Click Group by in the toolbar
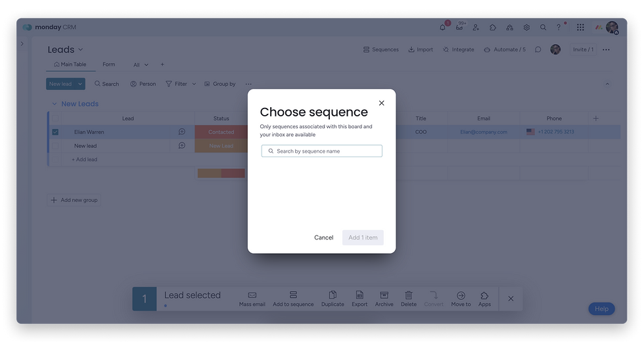Image resolution: width=644 pixels, height=342 pixels. 219,84
